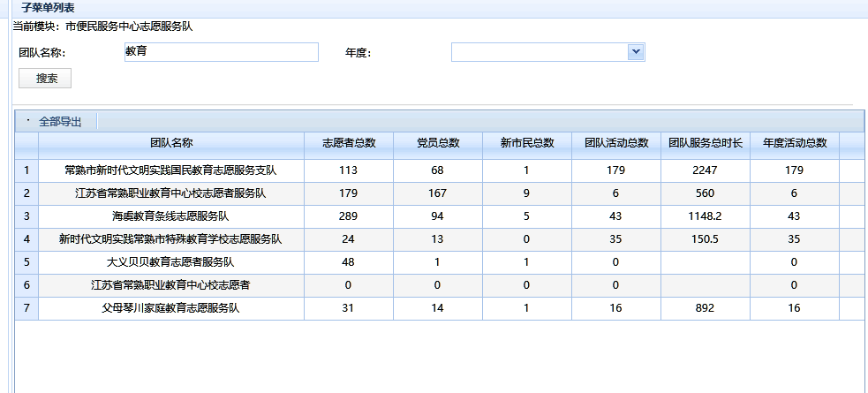Click party member count 13 in row 4
868x393 pixels.
point(437,239)
